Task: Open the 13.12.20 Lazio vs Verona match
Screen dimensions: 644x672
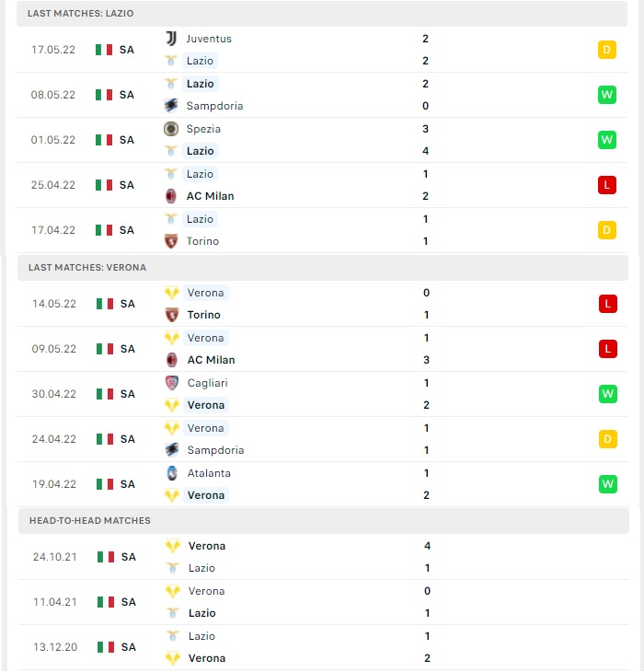Action: pyautogui.click(x=324, y=647)
